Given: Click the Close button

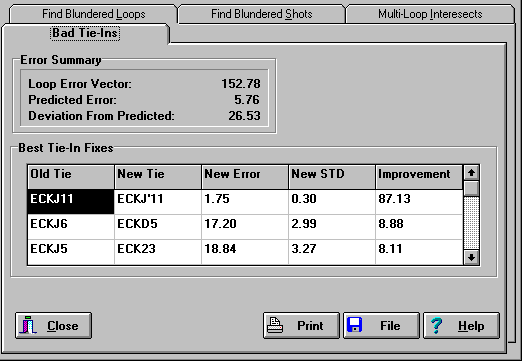Looking at the screenshot, I should (x=53, y=325).
